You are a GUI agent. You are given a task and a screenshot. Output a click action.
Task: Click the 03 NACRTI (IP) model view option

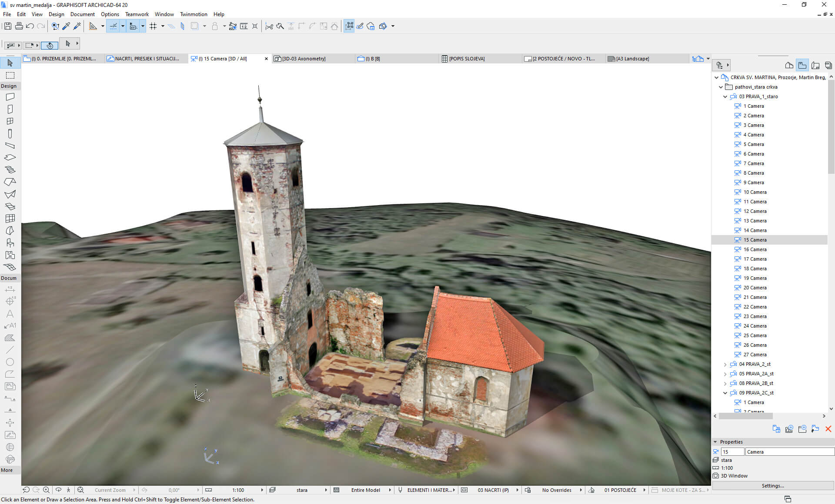[493, 490]
